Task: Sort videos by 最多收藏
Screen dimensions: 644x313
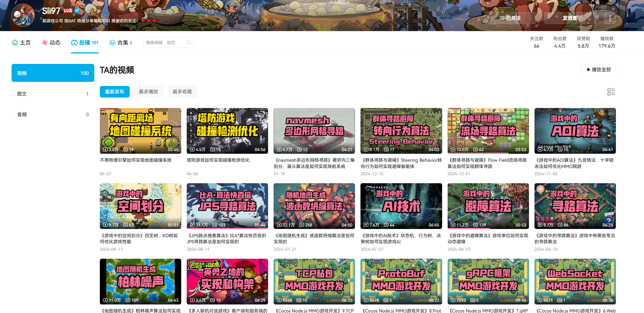Action: (182, 92)
